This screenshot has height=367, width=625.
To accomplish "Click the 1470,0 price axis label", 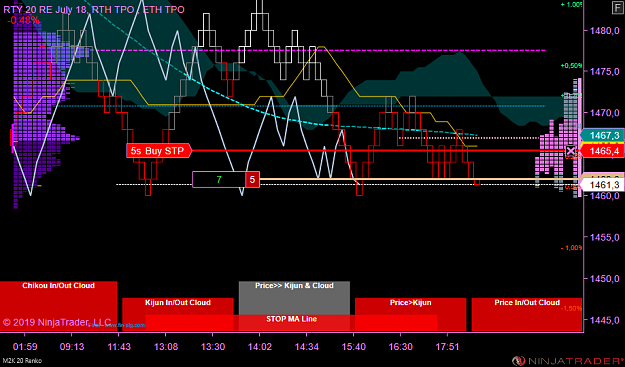I will point(604,113).
